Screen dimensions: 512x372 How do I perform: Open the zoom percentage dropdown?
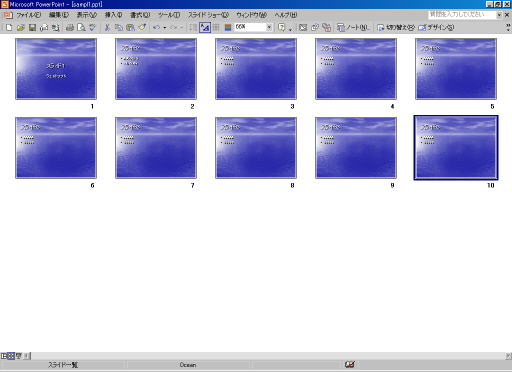point(269,27)
